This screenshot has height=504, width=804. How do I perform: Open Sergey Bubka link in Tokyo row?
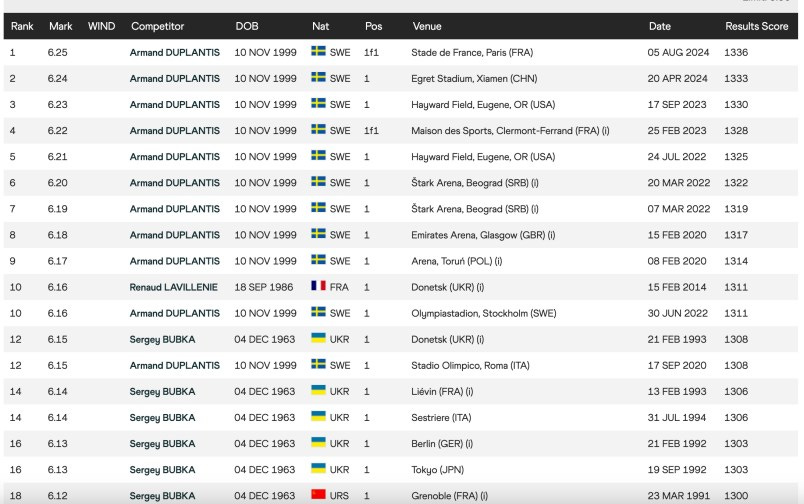point(162,470)
